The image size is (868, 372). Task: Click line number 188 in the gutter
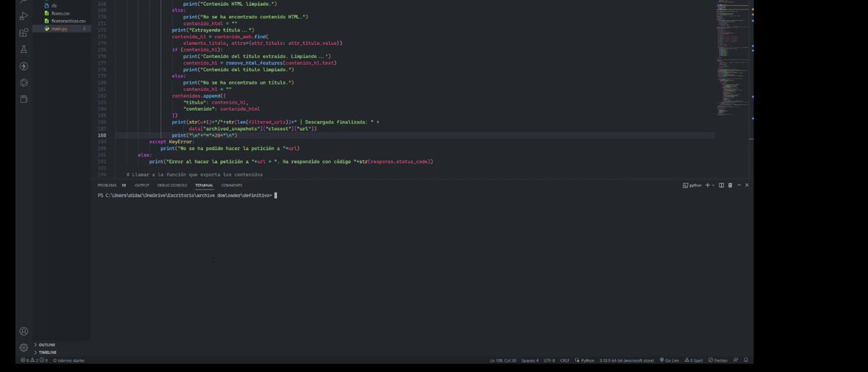click(102, 135)
